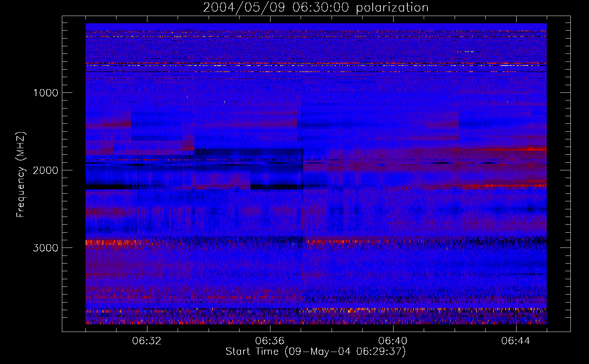The image size is (589, 364).
Task: Click the '06:44' time axis label
Action: pyautogui.click(x=516, y=341)
